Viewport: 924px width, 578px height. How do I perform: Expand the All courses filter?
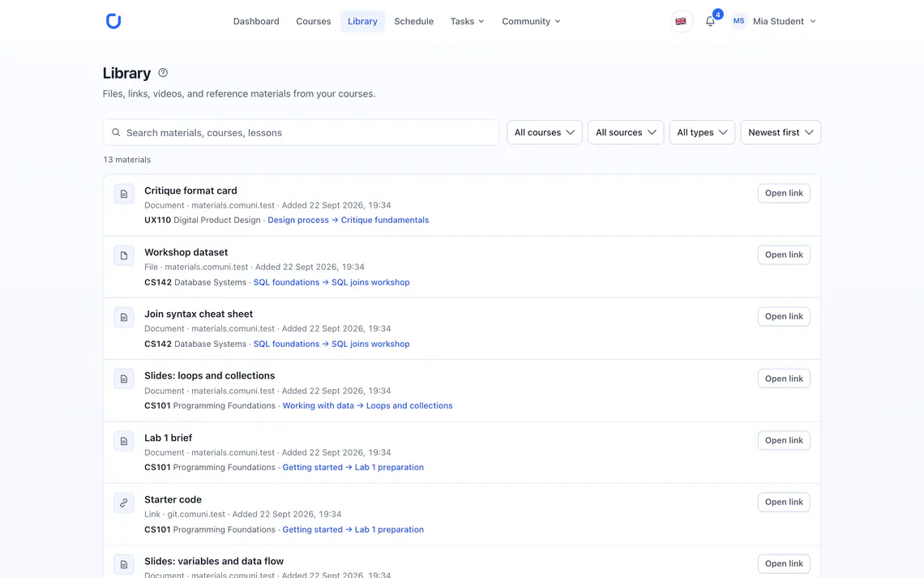click(545, 133)
